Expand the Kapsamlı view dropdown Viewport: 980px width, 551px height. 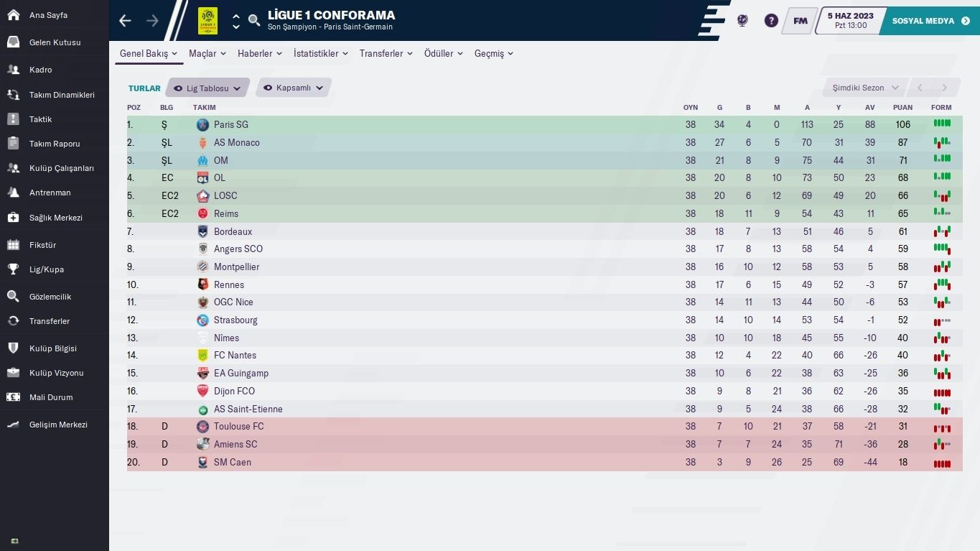294,88
